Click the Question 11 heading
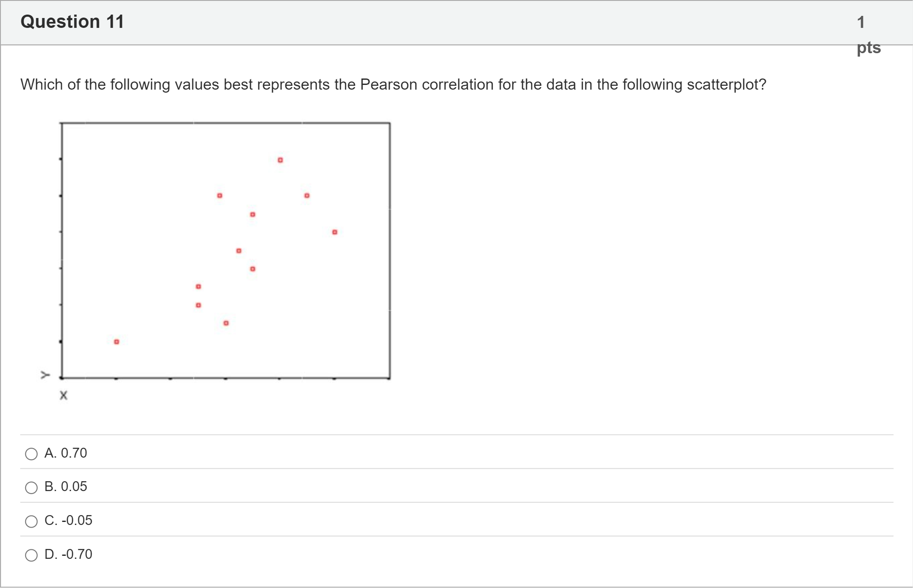This screenshot has width=913, height=588. click(72, 22)
